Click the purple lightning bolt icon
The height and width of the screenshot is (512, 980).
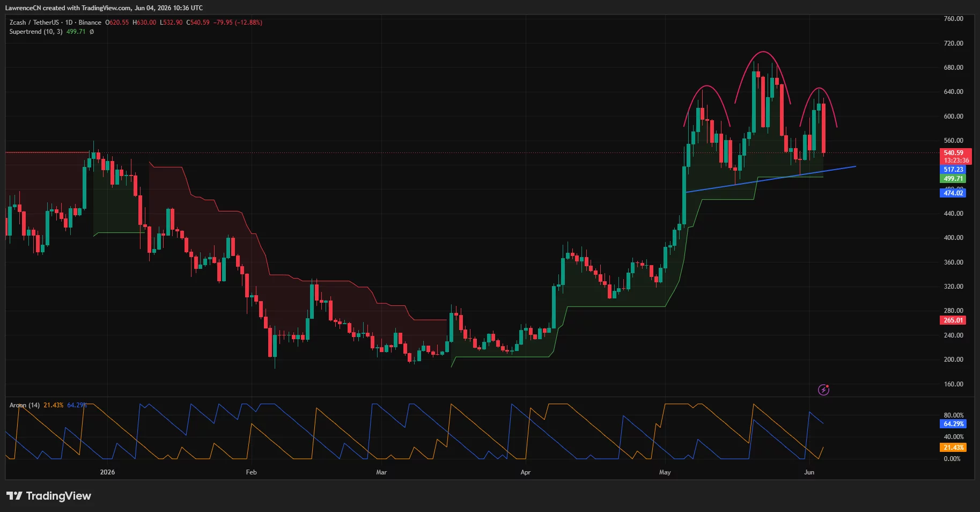[823, 390]
